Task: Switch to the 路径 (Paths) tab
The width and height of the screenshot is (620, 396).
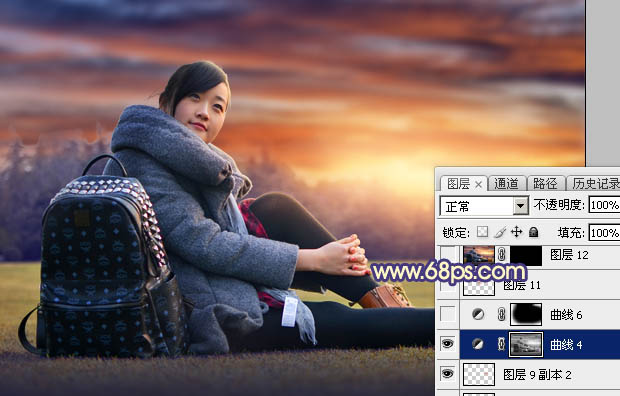Action: click(x=545, y=184)
